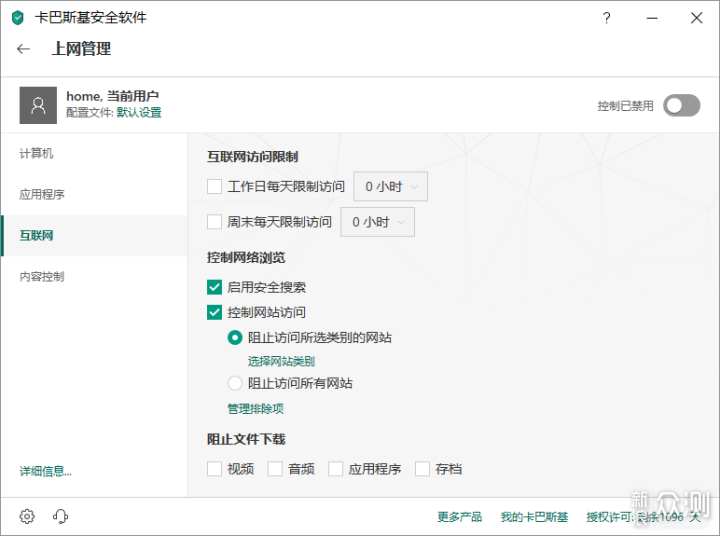Turn on the 控制已禁用 switch

click(x=681, y=106)
